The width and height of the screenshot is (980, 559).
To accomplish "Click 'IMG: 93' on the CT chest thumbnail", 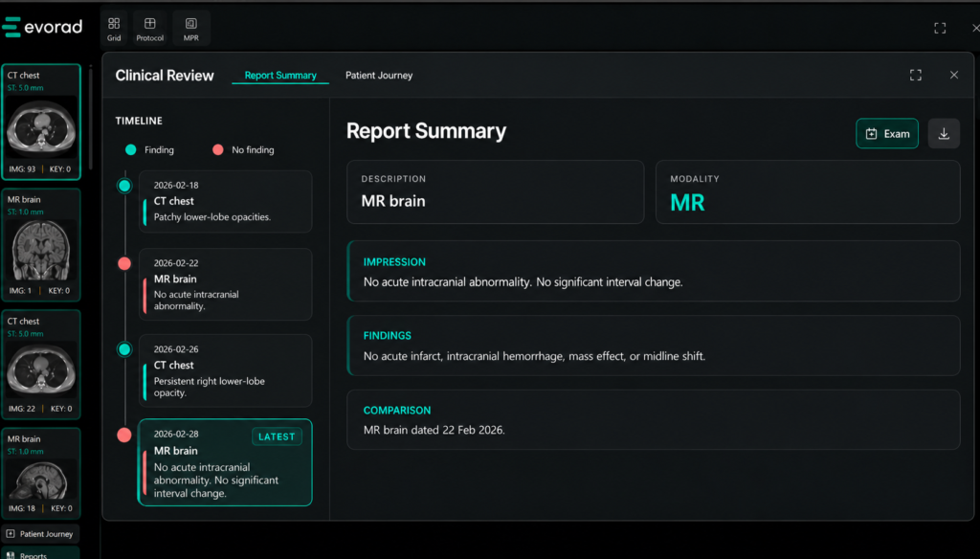I will click(23, 169).
